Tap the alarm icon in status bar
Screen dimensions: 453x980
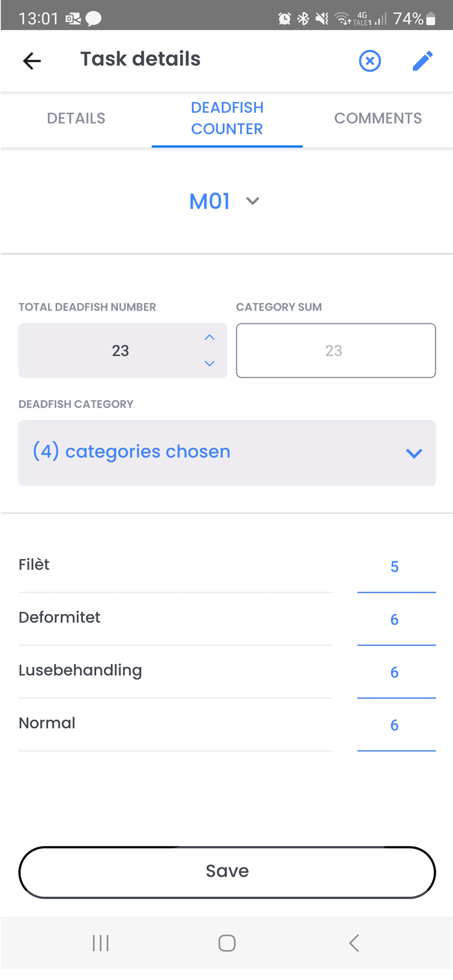pyautogui.click(x=284, y=19)
